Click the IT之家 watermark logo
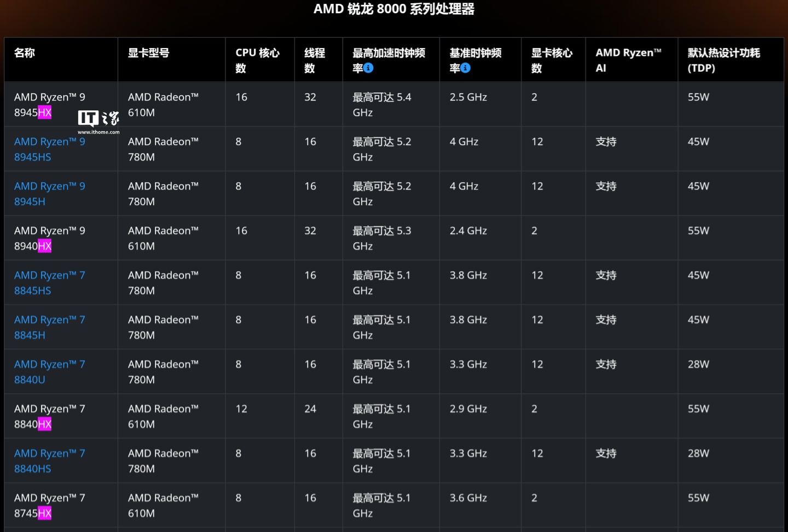The width and height of the screenshot is (788, 532). pos(99,122)
